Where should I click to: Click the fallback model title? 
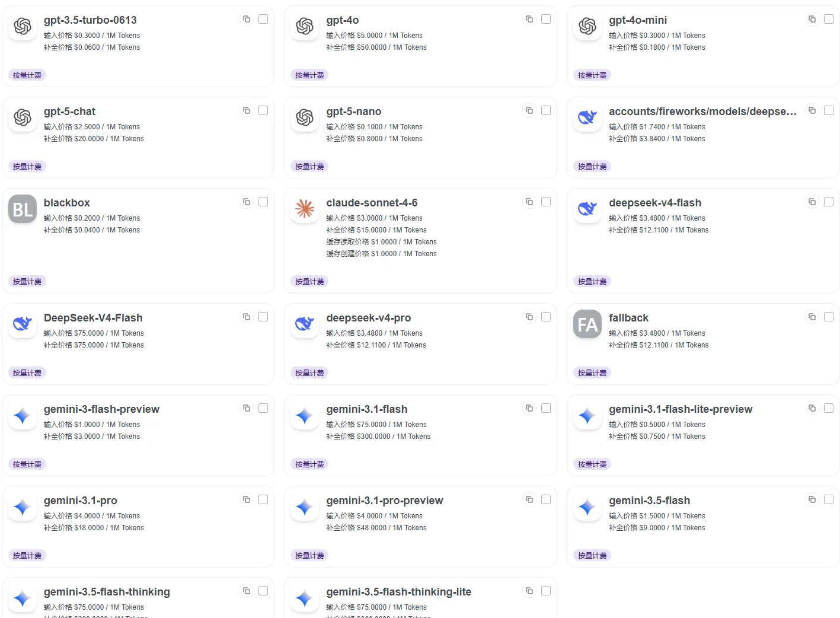(x=628, y=318)
